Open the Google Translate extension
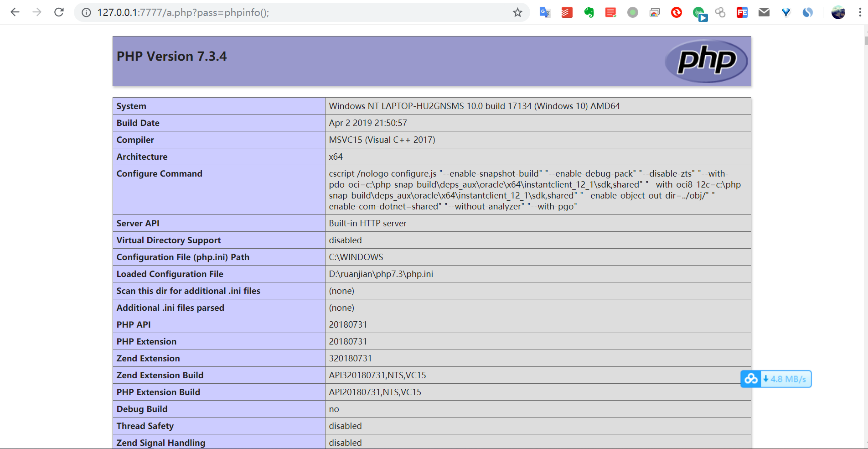 pyautogui.click(x=545, y=12)
